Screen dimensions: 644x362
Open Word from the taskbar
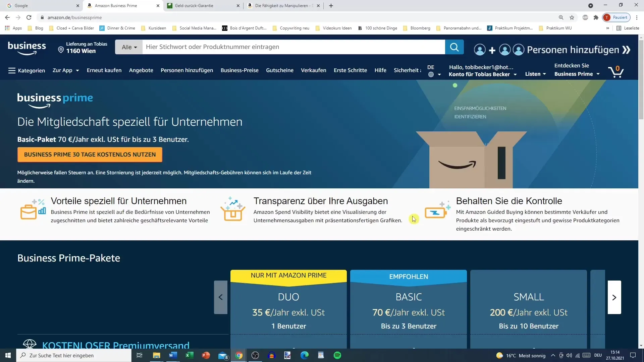point(173,355)
